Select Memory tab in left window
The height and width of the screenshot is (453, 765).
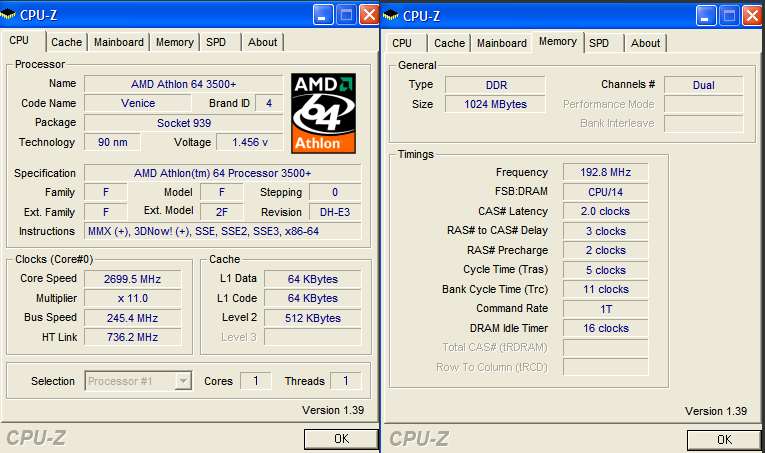pos(175,42)
